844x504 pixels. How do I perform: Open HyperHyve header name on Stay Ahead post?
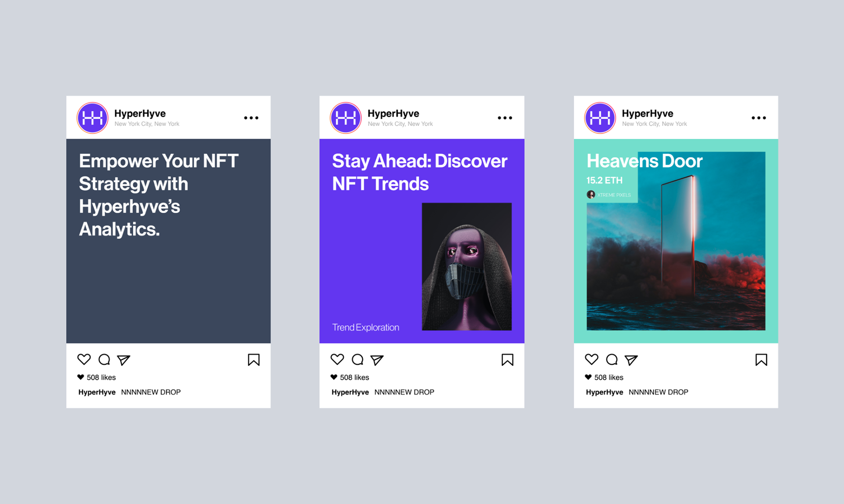(x=393, y=113)
